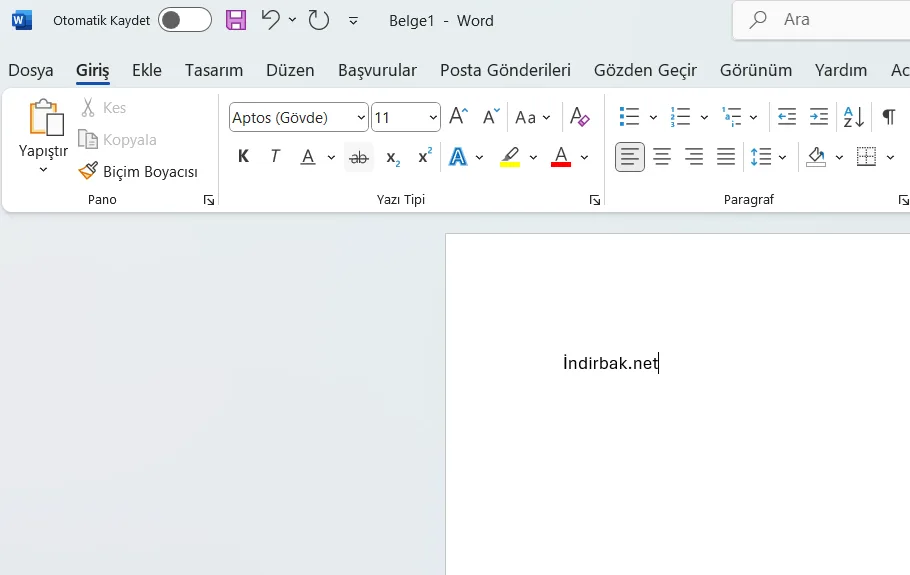Insert a numbered list
Image resolution: width=910 pixels, height=575 pixels.
pos(680,117)
